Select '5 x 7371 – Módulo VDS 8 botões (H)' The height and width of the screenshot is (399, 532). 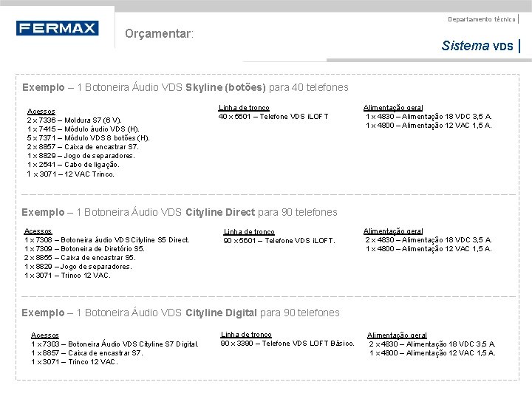pyautogui.click(x=88, y=138)
